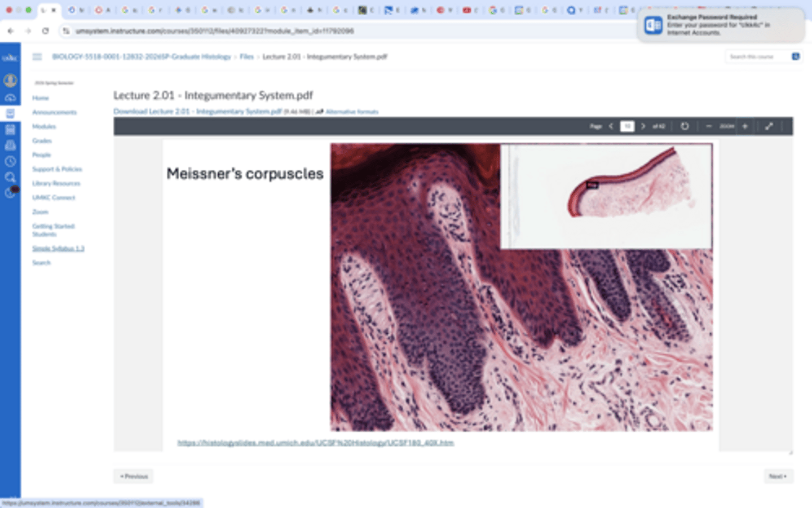Open the histologyslides.med.umich.edu link in slide

(316, 443)
